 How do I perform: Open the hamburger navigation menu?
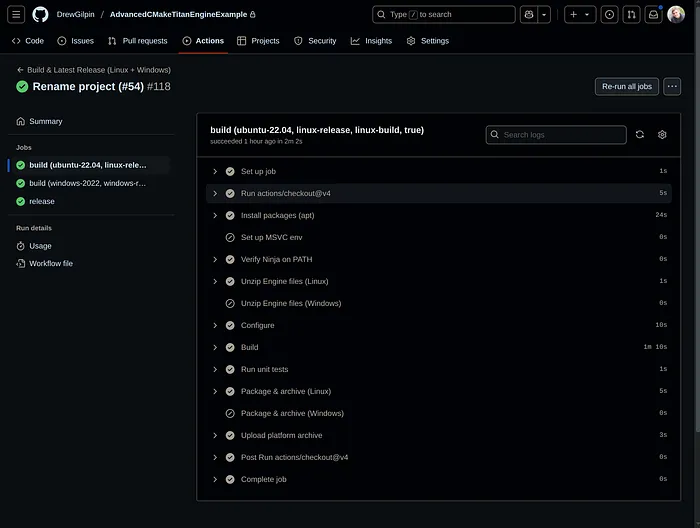point(16,14)
